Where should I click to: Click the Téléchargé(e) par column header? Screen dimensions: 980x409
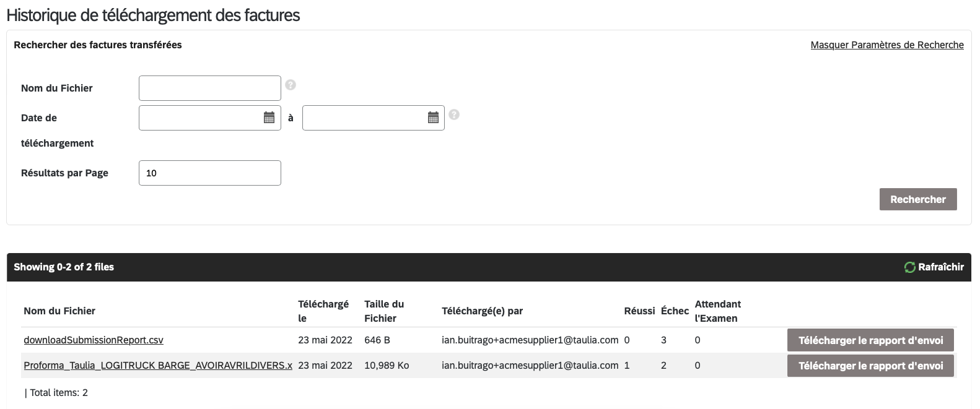coord(482,311)
